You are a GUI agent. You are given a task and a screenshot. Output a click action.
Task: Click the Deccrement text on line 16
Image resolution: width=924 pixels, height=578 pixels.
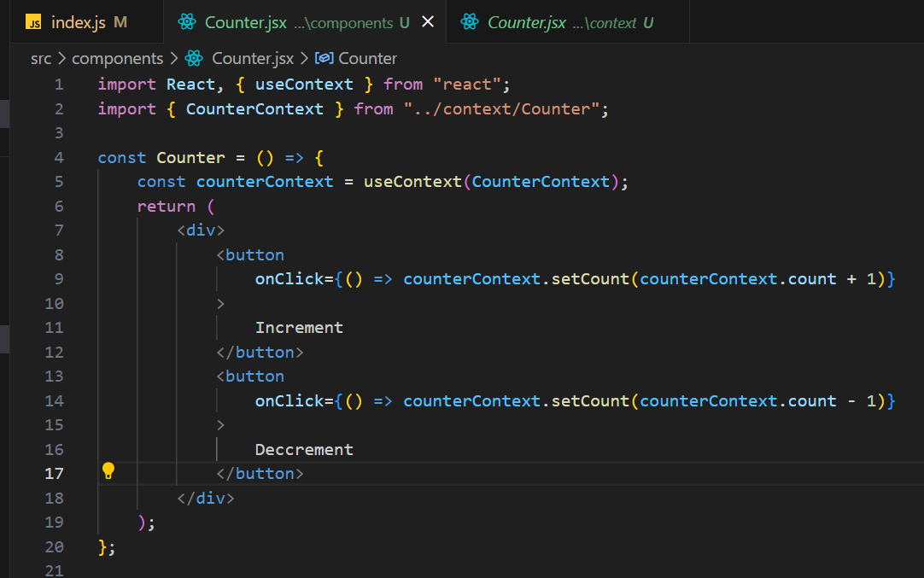[x=304, y=450]
